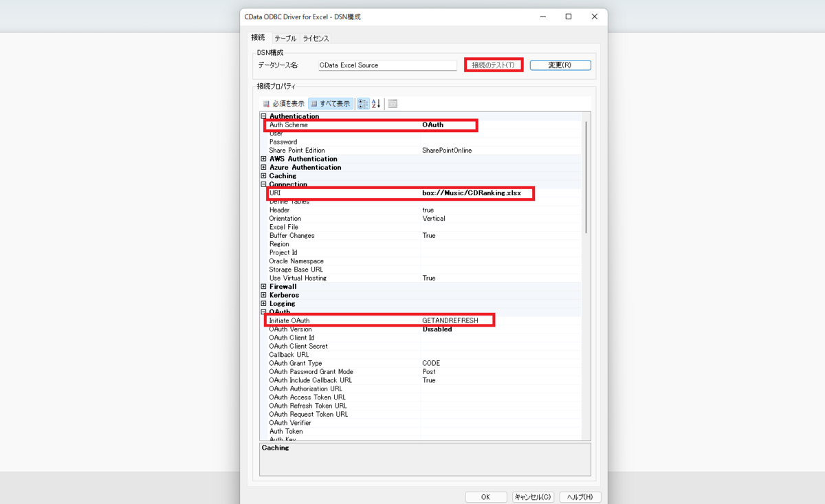Screen dimensions: 825x504
Task: Switch to categorized property view icon
Action: point(362,103)
